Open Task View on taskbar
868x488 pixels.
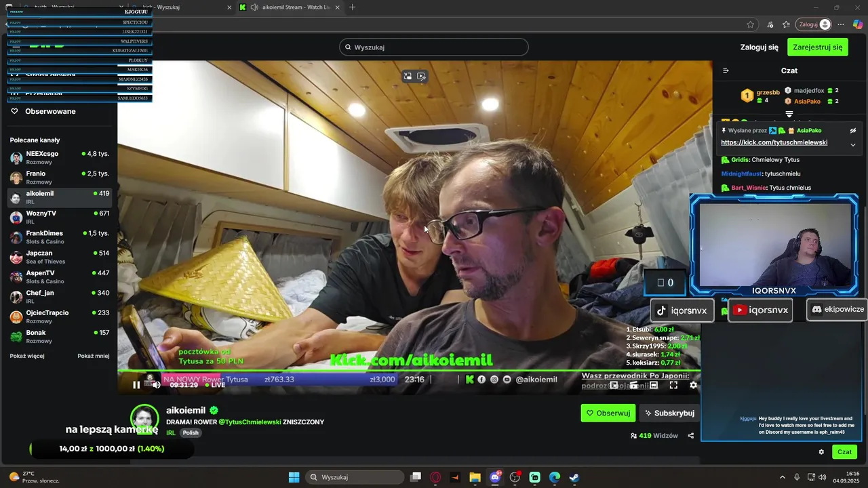point(416,477)
